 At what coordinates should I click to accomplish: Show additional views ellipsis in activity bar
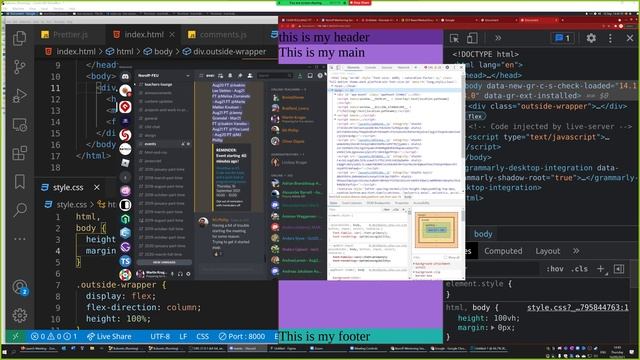(19, 239)
